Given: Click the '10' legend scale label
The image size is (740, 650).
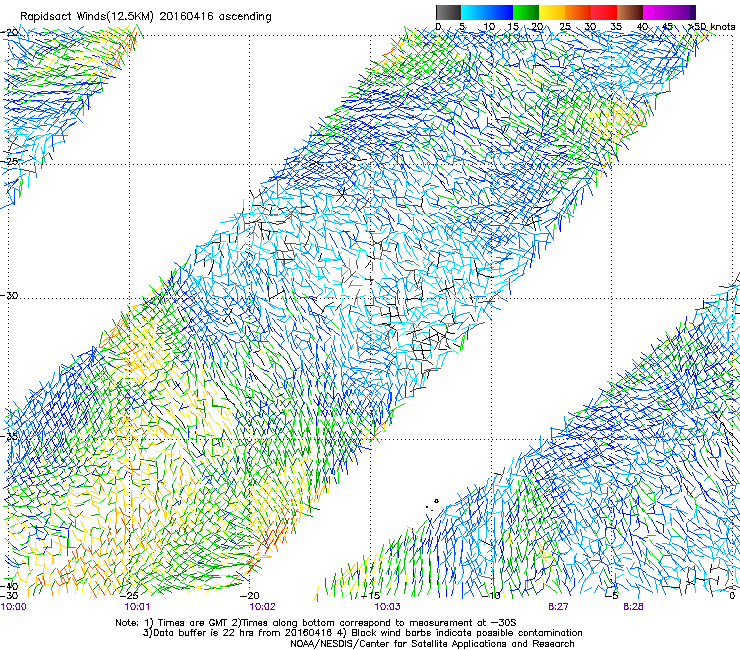Looking at the screenshot, I should tap(489, 27).
